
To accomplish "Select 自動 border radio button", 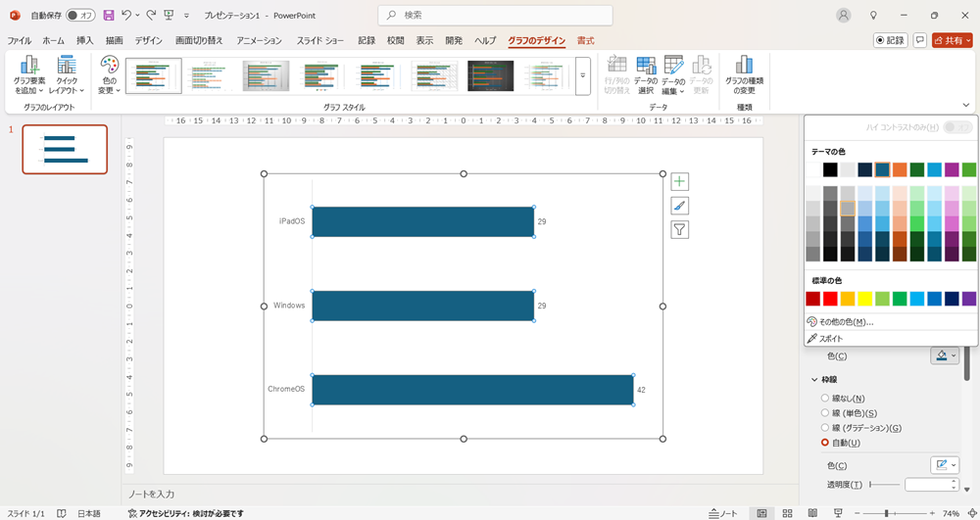I will point(825,443).
